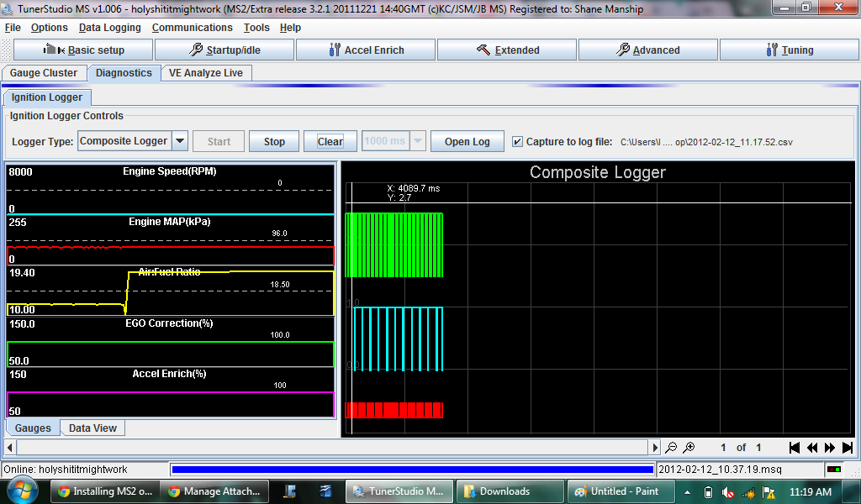The image size is (861, 504).
Task: Click the connection indicator icon in status bar
Action: (x=833, y=470)
